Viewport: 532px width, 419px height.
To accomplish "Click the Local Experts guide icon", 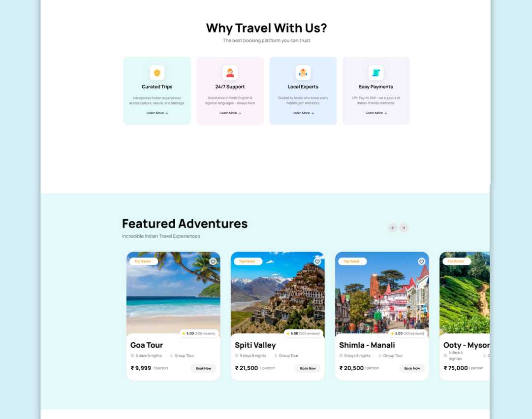I will (x=303, y=73).
